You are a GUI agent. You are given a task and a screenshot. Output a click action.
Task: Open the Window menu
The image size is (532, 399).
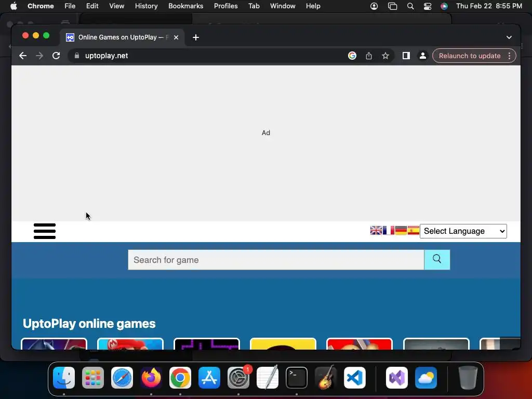click(283, 6)
